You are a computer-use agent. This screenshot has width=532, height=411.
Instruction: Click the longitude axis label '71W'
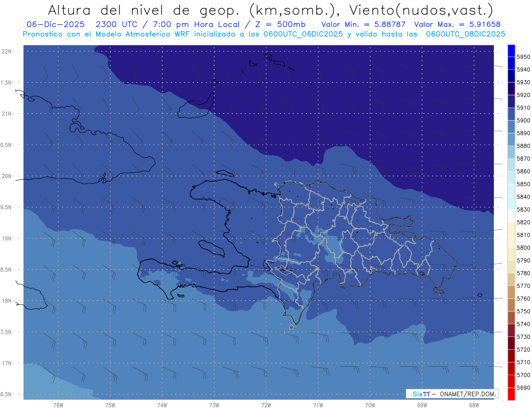(x=318, y=405)
